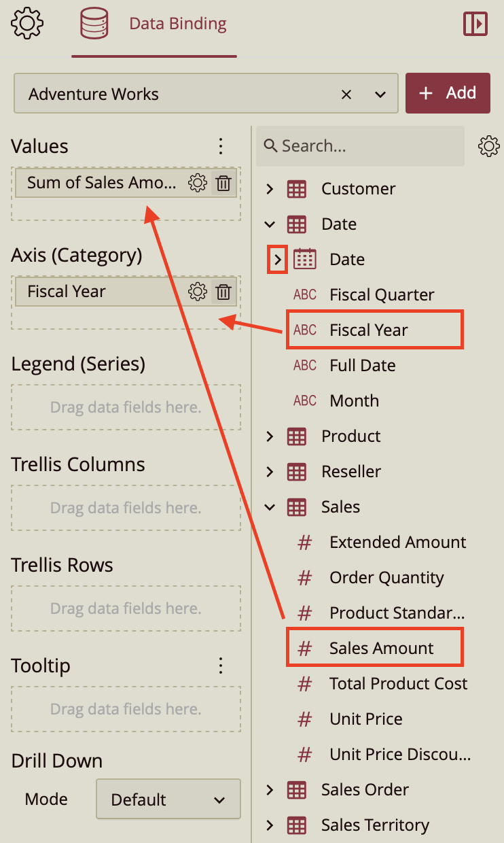Viewport: 504px width, 843px height.
Task: Open the Tooltip section options menu
Action: coord(220,666)
